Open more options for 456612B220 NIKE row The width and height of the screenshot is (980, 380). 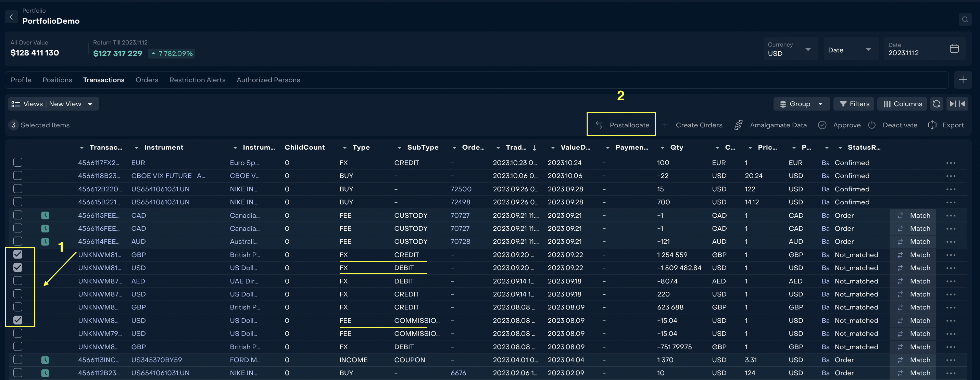pos(951,189)
